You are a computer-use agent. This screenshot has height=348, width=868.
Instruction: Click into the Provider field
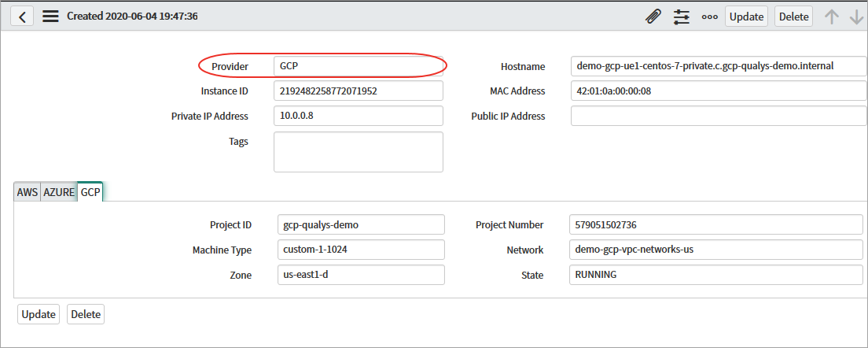click(359, 65)
